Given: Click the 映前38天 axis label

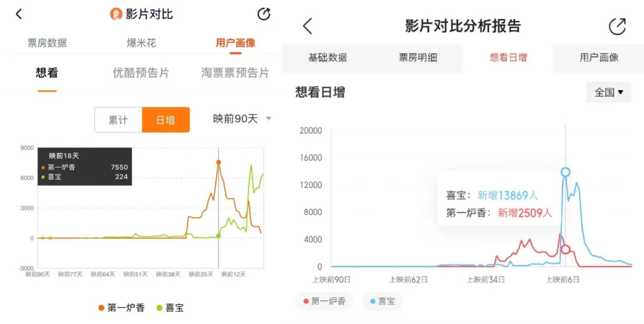Looking at the screenshot, I should point(168,274).
